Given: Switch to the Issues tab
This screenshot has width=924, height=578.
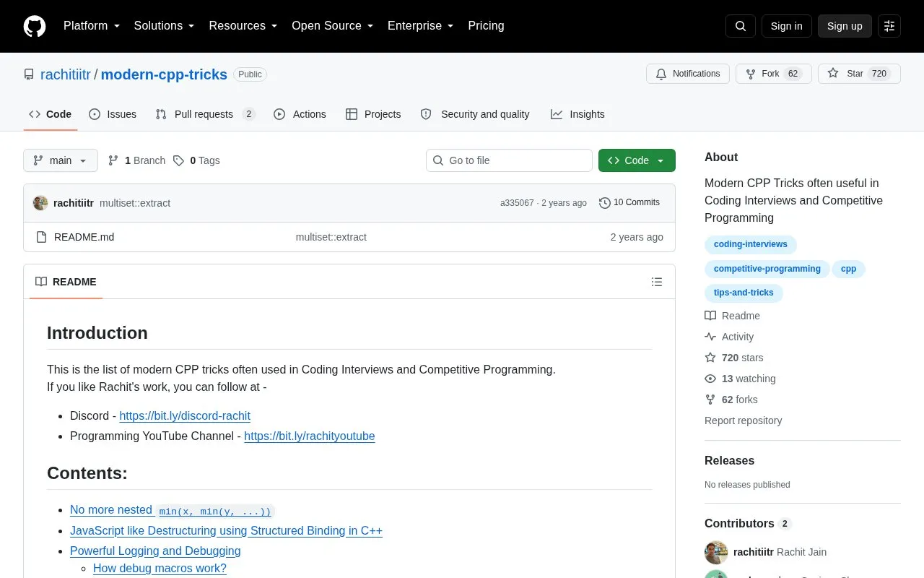Looking at the screenshot, I should [x=113, y=114].
